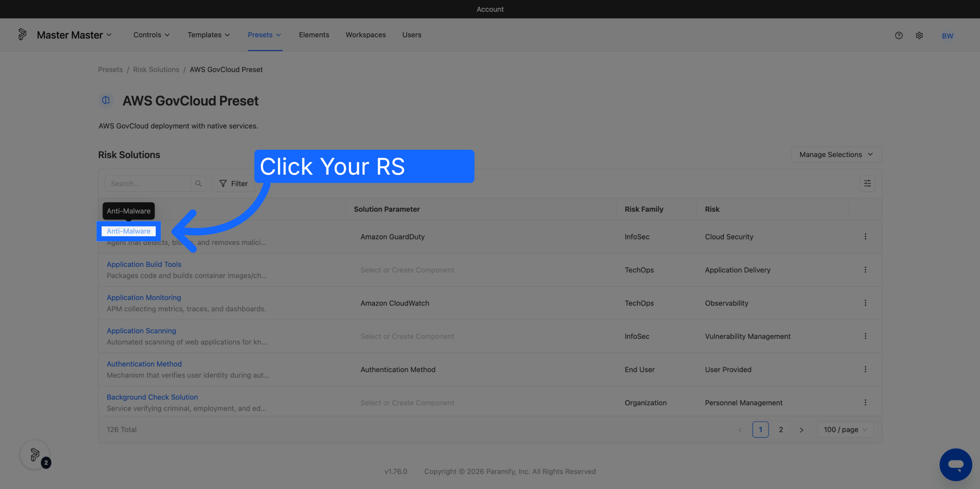Select component for Background Check Solution

[x=407, y=403]
